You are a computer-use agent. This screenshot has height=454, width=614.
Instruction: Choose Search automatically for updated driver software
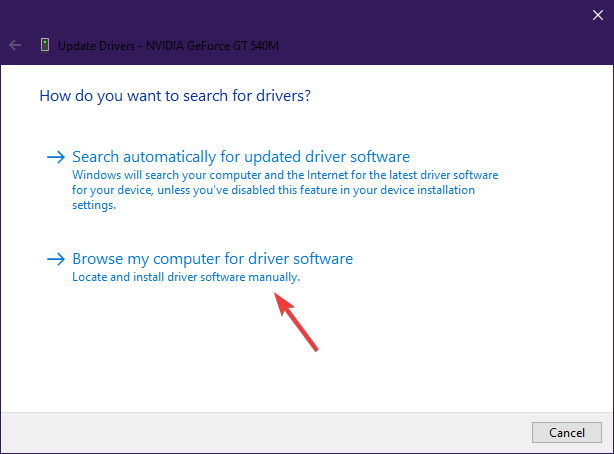[x=241, y=157]
